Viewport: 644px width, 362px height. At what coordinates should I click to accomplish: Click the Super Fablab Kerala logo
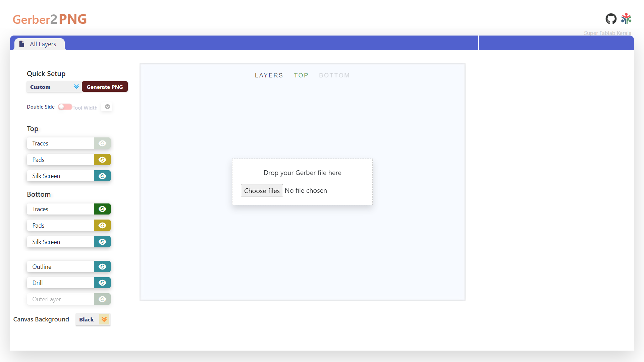tap(626, 19)
